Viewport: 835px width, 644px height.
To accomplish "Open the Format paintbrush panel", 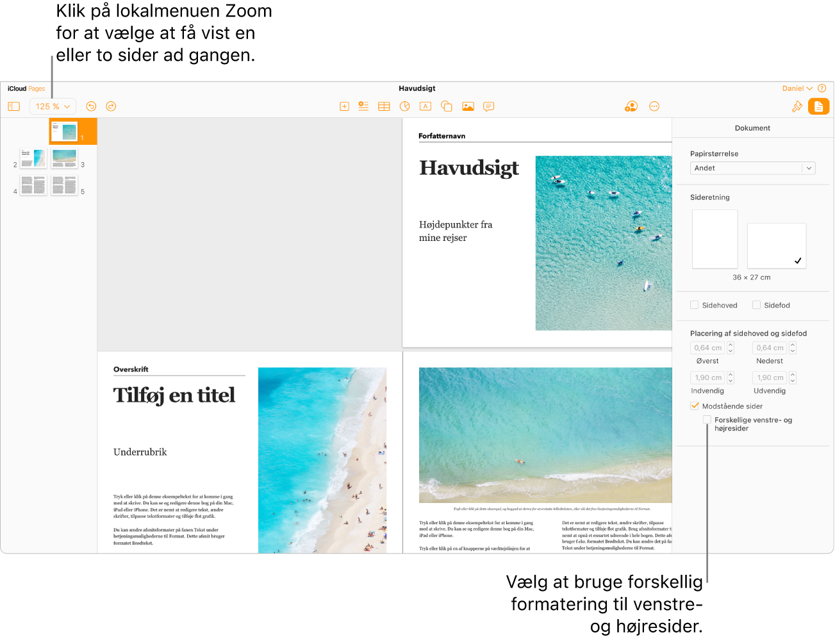I will (x=797, y=106).
